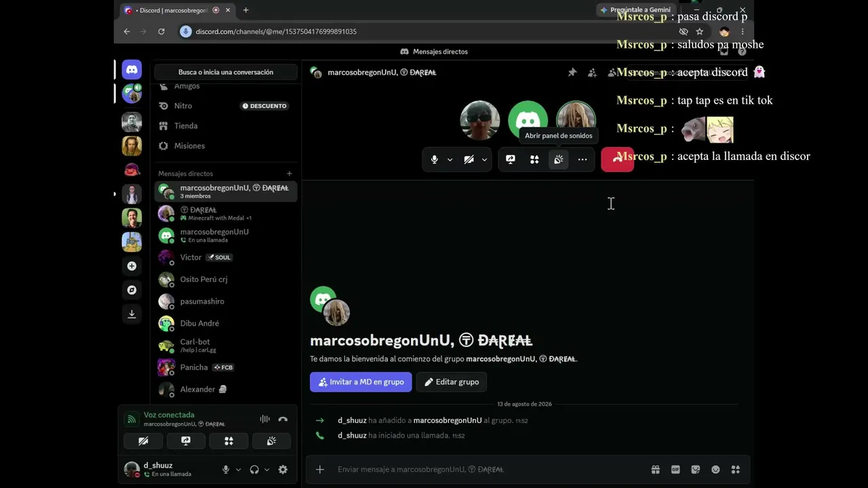The image size is (868, 488).
Task: Open the Alexander direct message
Action: click(x=226, y=389)
